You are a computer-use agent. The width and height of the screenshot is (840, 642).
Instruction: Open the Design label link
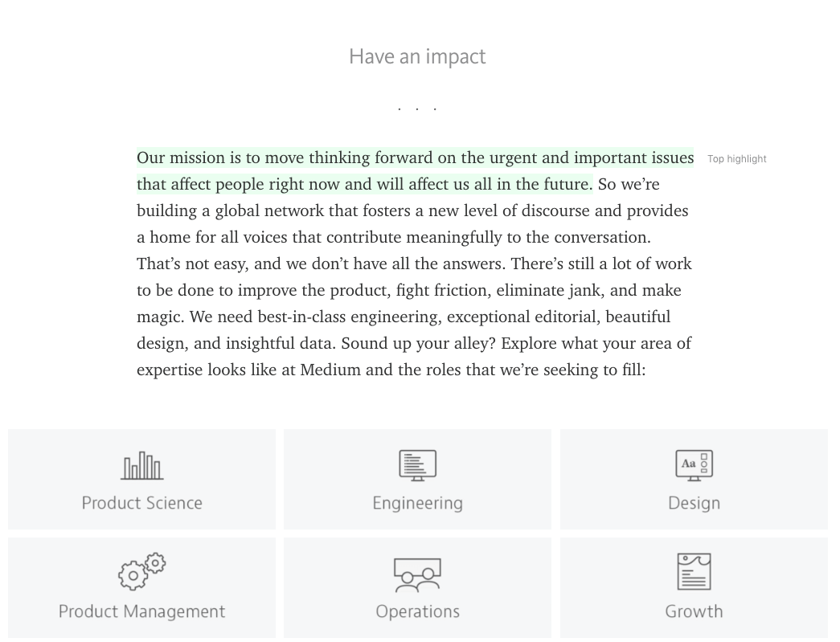(x=694, y=503)
